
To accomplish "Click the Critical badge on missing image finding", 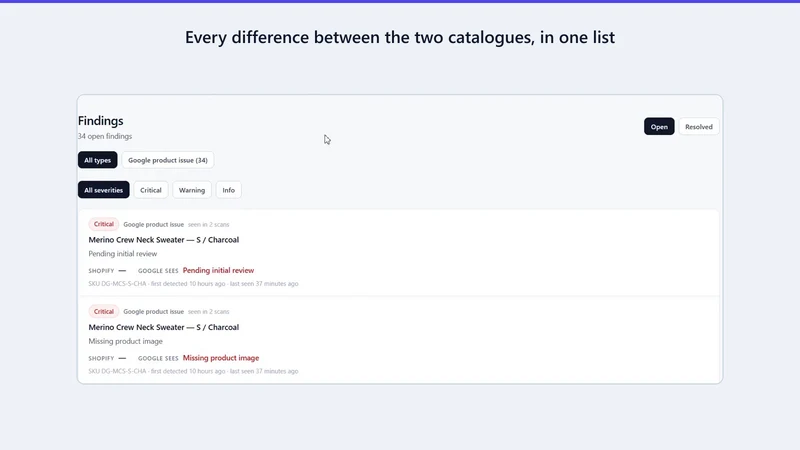I will point(104,311).
